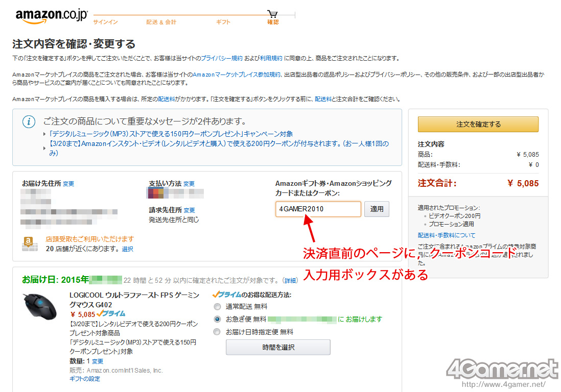
Task: Click the 時間を選択 button
Action: [278, 347]
